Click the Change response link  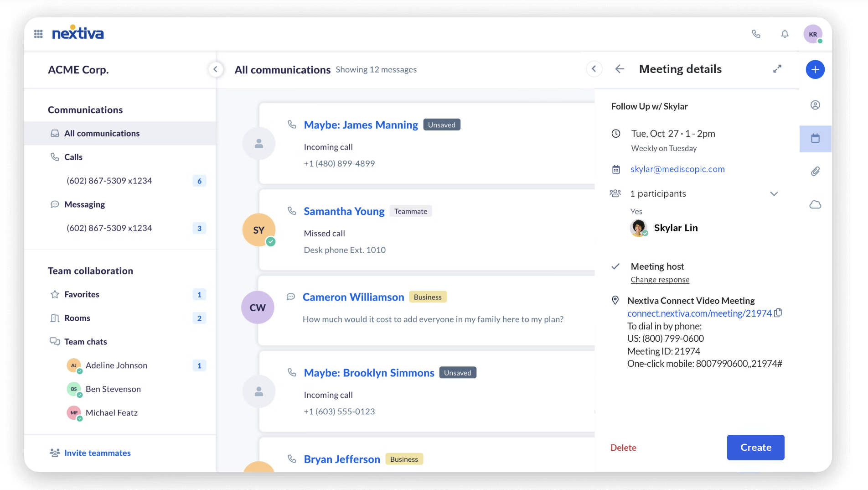(x=660, y=280)
